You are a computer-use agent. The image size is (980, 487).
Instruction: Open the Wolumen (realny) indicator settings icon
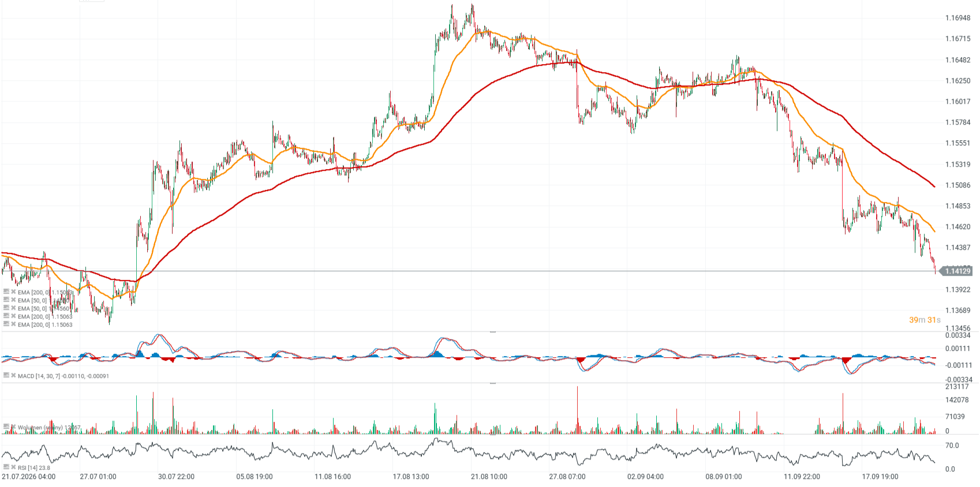tap(6, 427)
